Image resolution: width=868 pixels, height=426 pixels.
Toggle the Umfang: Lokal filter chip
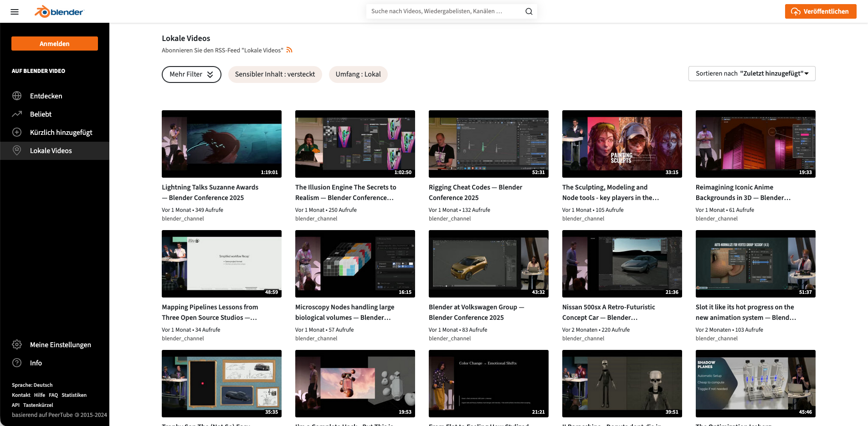tap(358, 74)
